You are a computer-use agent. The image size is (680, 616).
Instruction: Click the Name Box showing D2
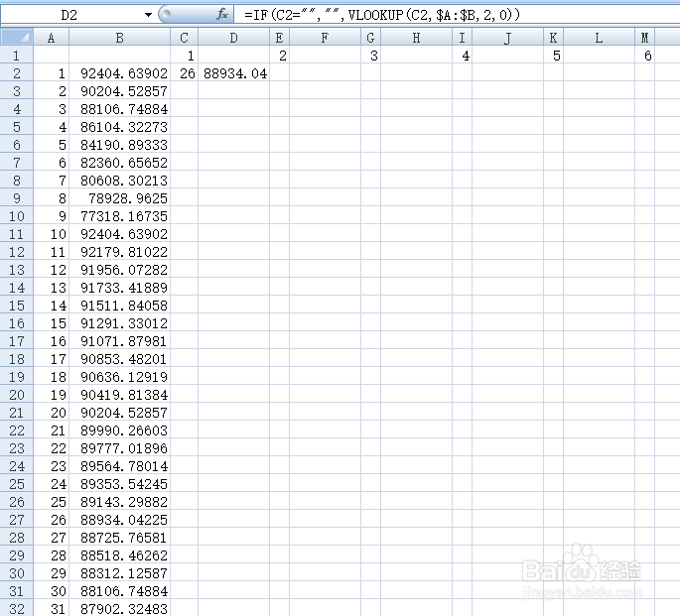[69, 15]
